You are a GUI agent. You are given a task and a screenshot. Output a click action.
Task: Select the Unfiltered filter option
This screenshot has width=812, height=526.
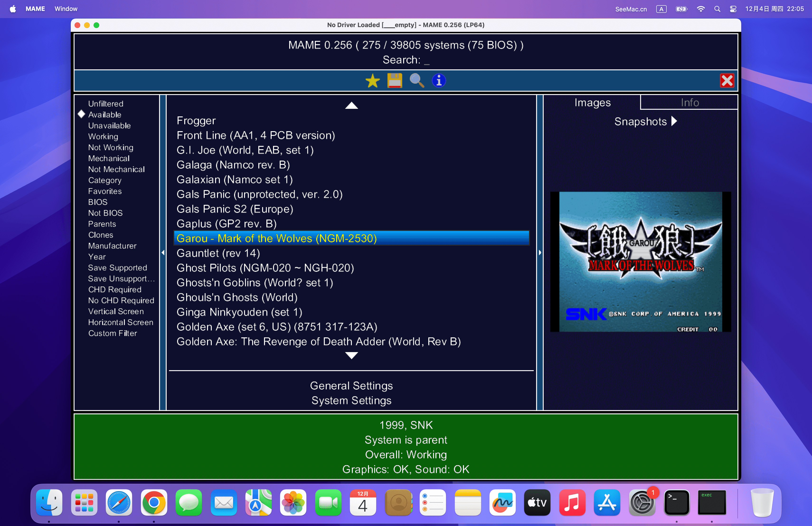pos(106,104)
